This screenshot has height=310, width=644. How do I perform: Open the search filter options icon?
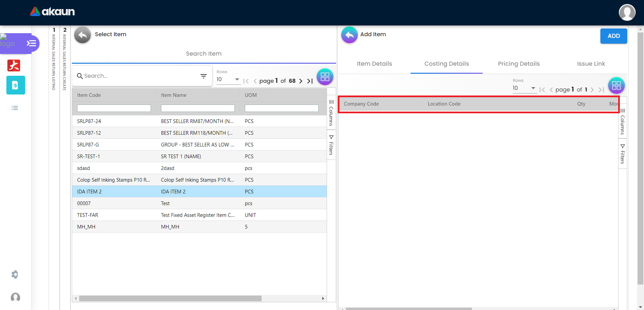(203, 76)
